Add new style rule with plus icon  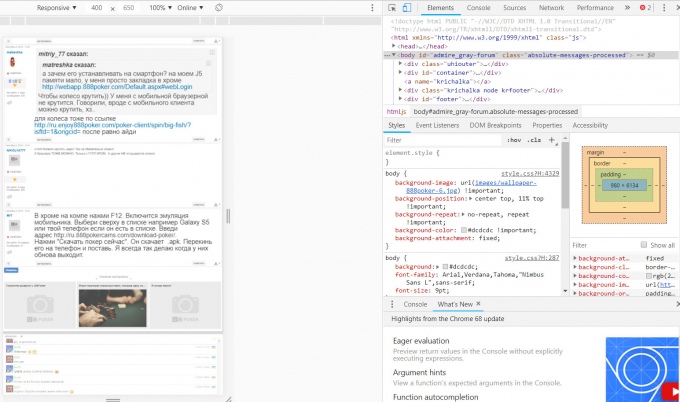click(552, 140)
